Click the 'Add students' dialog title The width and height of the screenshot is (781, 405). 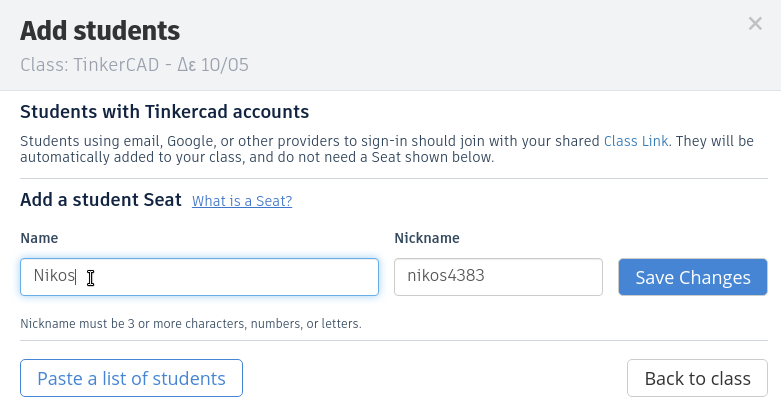click(x=100, y=31)
